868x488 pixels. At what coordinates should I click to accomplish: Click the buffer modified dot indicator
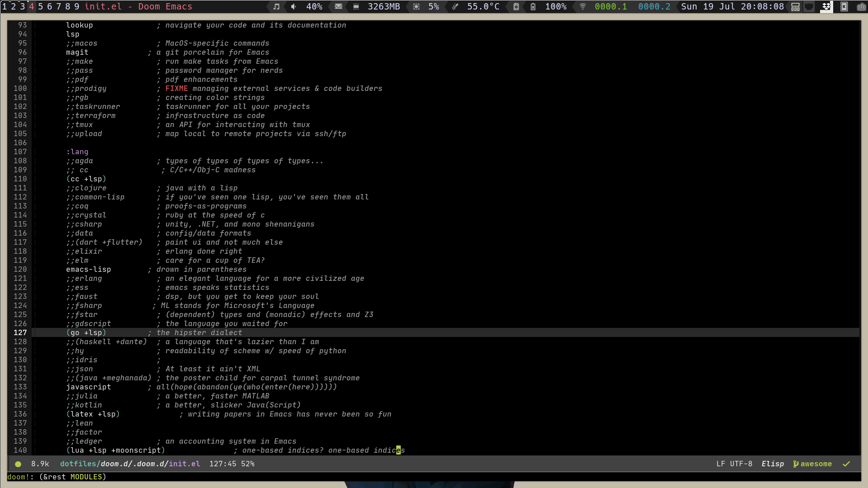[x=18, y=464]
